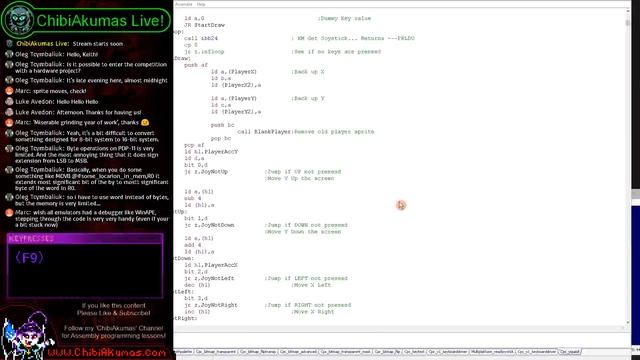640x360 pixels.
Task: Click the 'push bc' instruction
Action: (x=222, y=125)
